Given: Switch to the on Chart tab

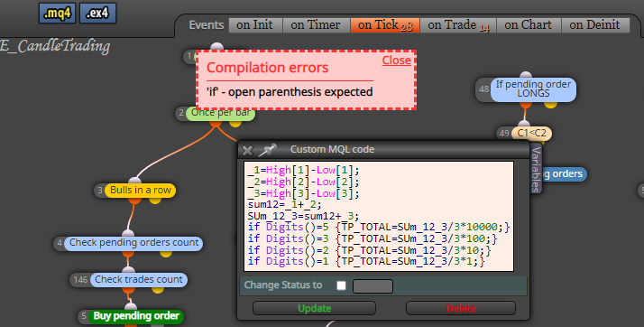Looking at the screenshot, I should pos(529,25).
